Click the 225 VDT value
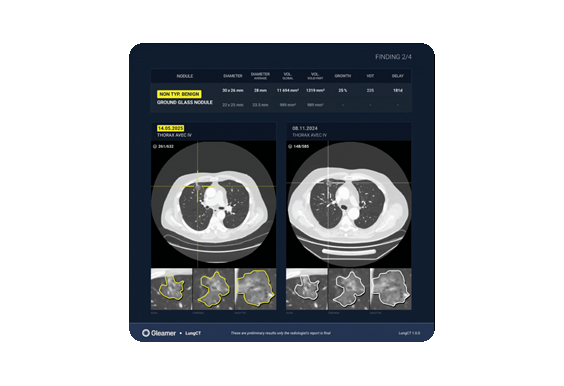Screen dimensions: 564x386 click(x=370, y=90)
